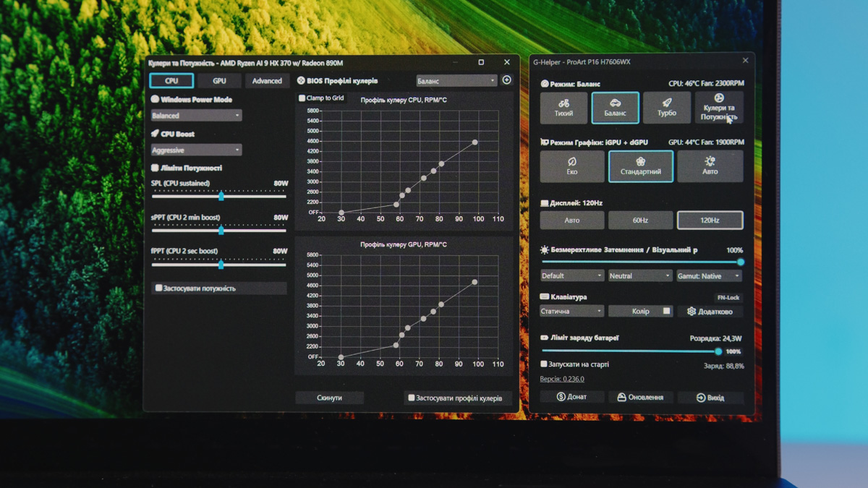Click the brightness sun icon

point(545,249)
